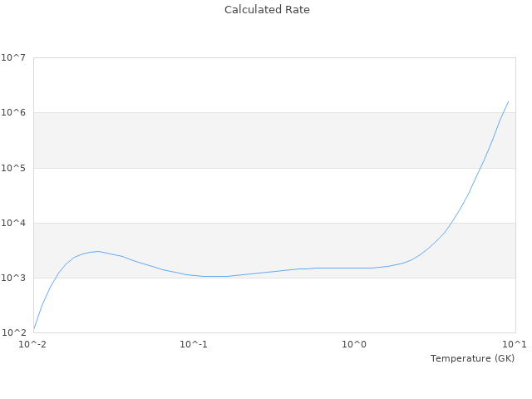The width and height of the screenshot is (532, 399).
Task: Click the gray band between 10^5 and 10^6
Action: click(249, 140)
